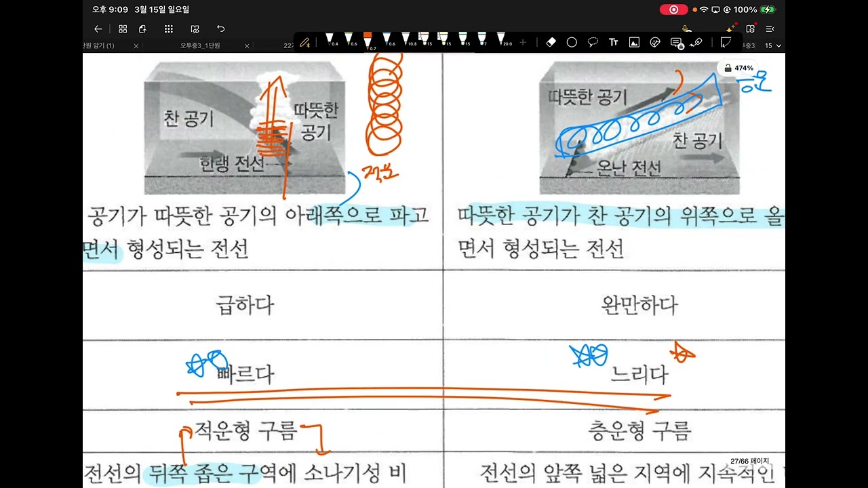Tap the 온난 전선 diagram label
Viewport: 868px width, 488px height.
[x=629, y=168]
